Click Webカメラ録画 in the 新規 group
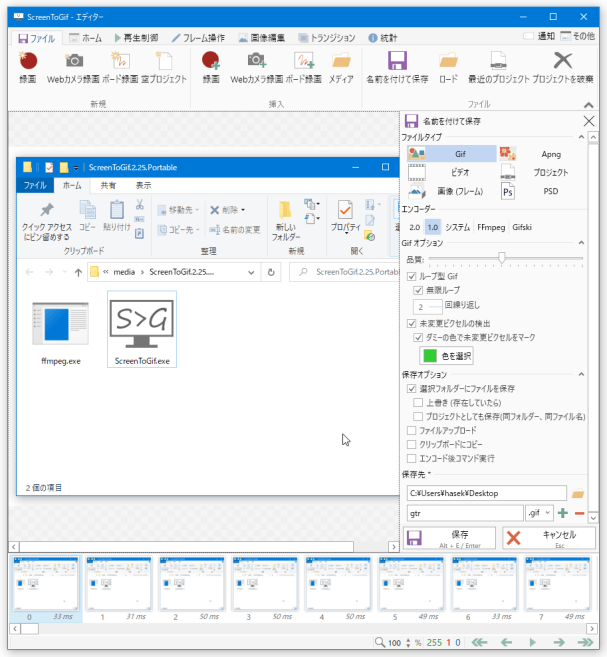Image resolution: width=607 pixels, height=657 pixels. coord(74,67)
